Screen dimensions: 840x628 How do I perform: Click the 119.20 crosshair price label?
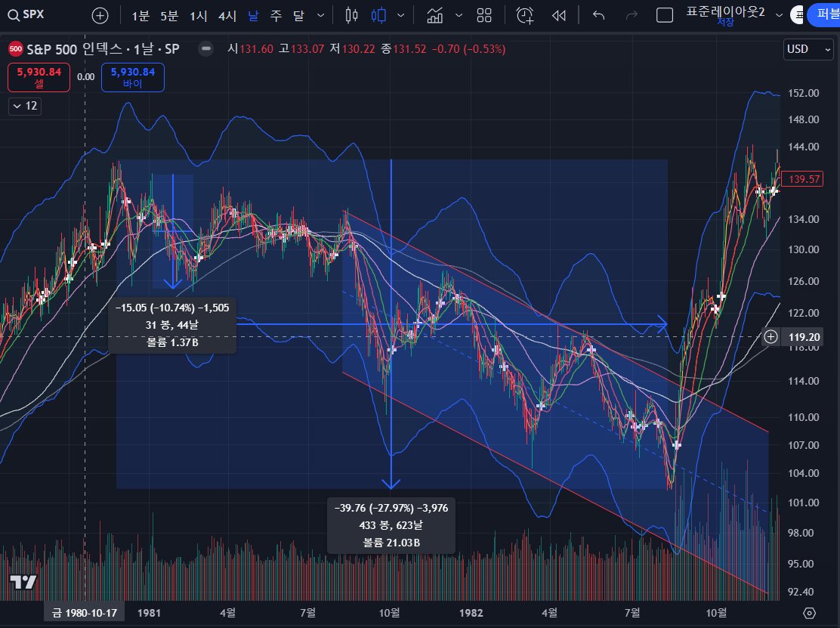coord(804,337)
